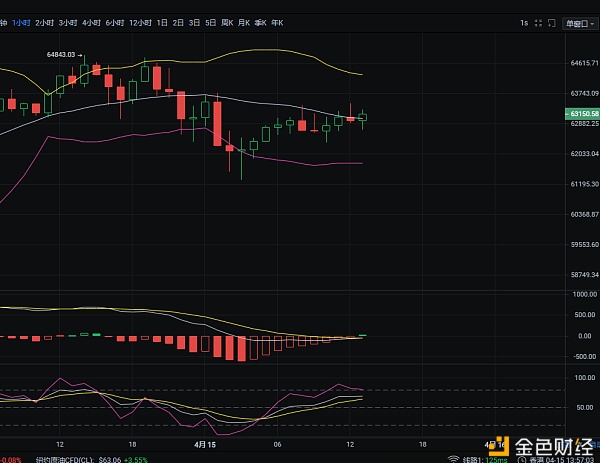Click the Wi-Fi signal icon in status bar

click(455, 458)
